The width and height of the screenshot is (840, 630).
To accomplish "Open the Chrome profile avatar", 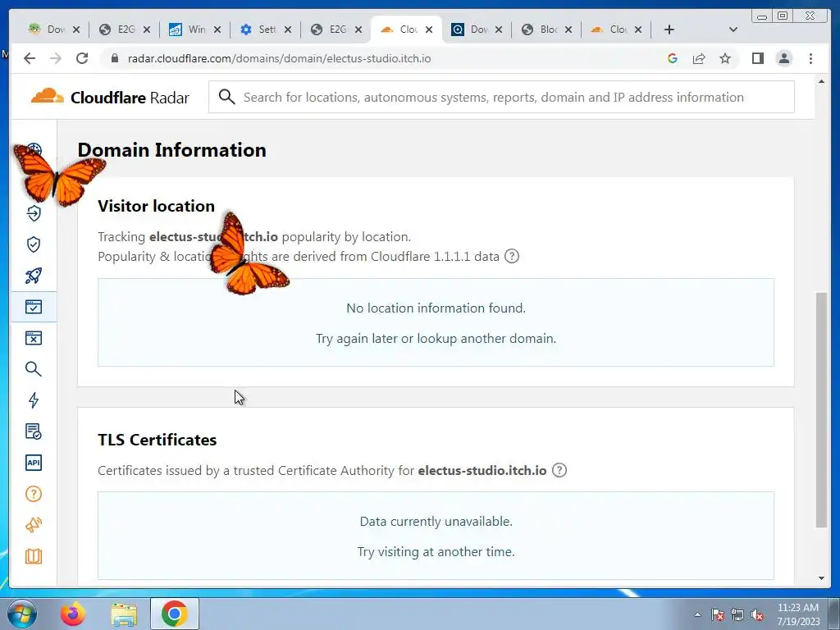I will pos(783,58).
